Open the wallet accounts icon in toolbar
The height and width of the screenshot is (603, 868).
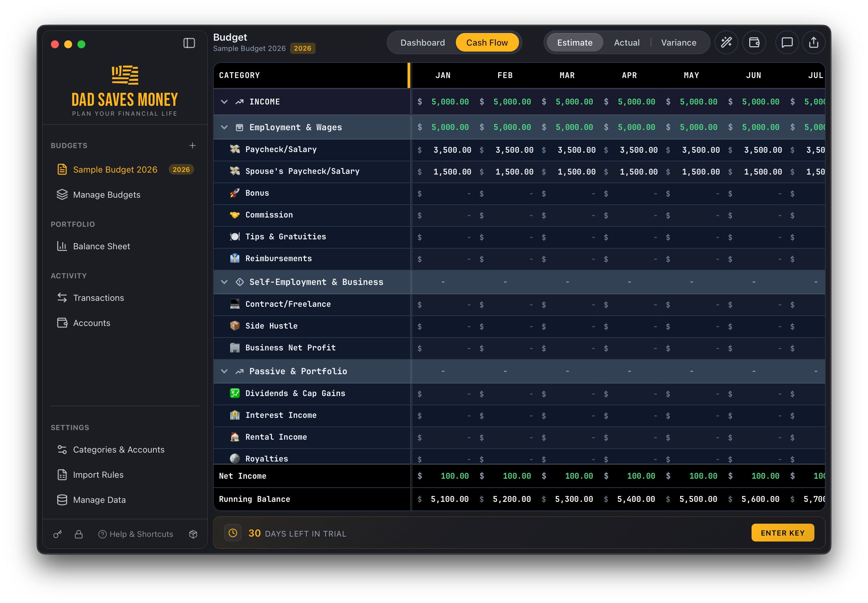click(754, 42)
